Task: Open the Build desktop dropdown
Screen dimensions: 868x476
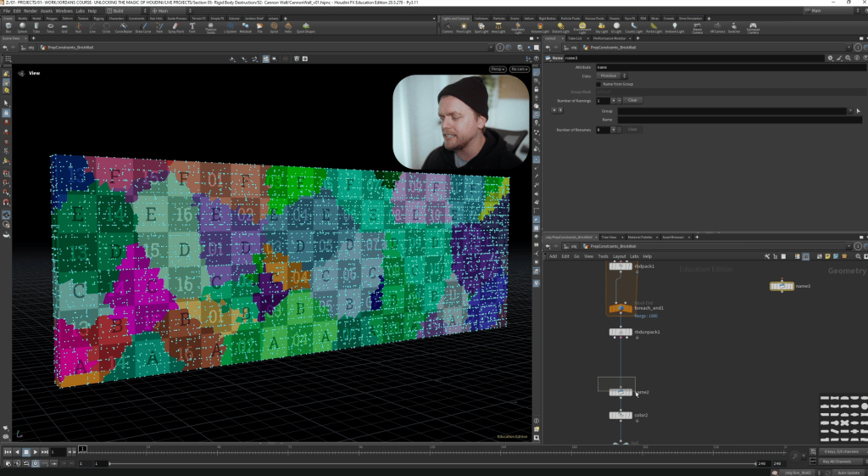Action: pos(127,10)
